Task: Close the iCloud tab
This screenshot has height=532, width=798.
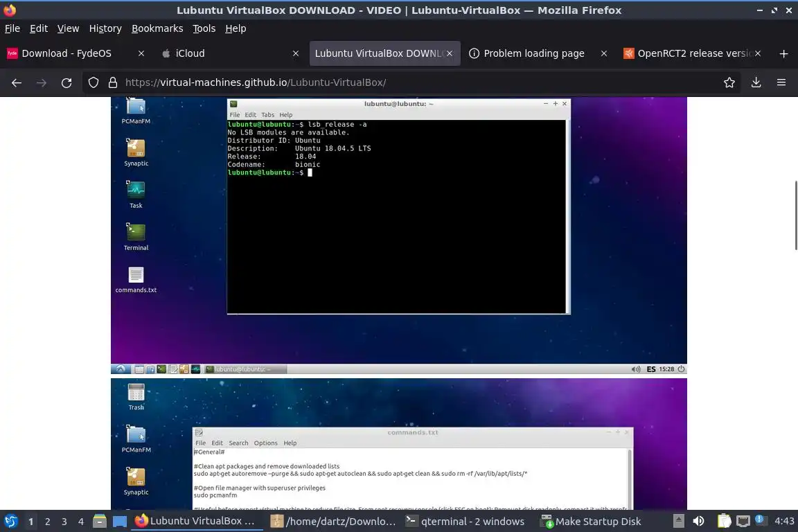Action: [296, 53]
